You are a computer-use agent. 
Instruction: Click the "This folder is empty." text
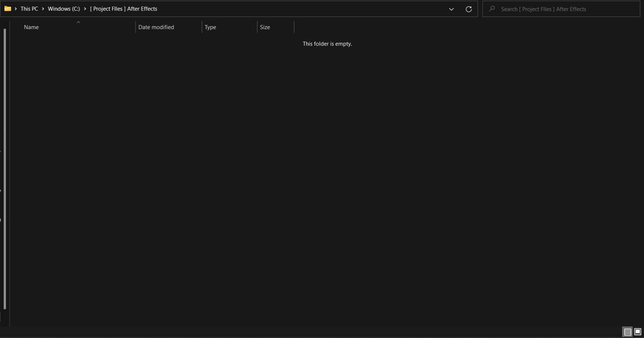[x=327, y=44]
